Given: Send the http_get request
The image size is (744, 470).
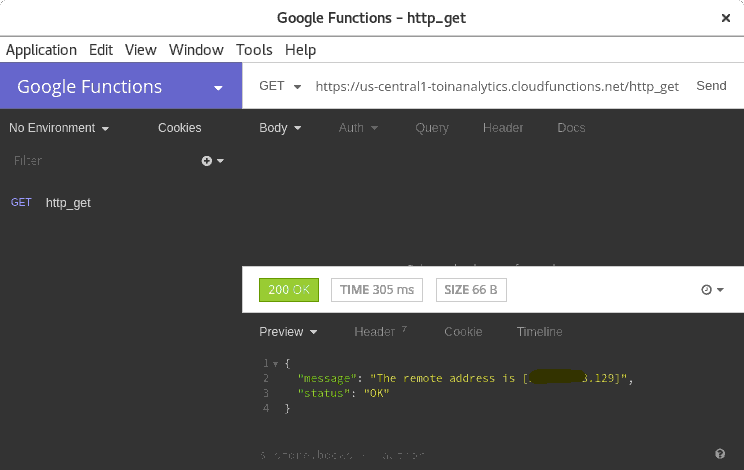Looking at the screenshot, I should 711,86.
